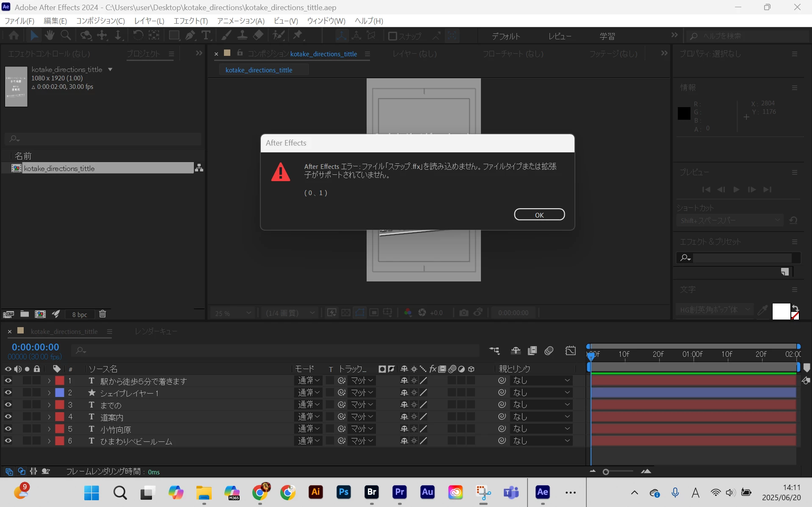This screenshot has height=507, width=812.
Task: Open the Shift+スペースバー shortcut dropdown
Action: [x=729, y=220]
